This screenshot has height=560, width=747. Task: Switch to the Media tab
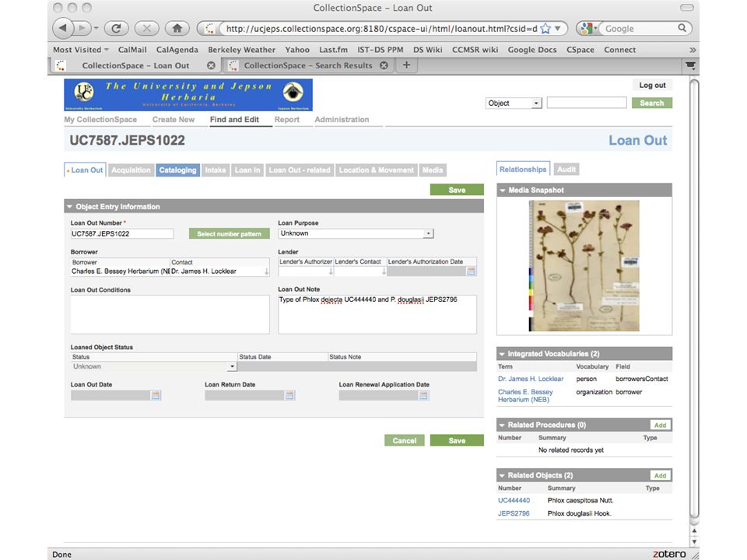[x=433, y=170]
